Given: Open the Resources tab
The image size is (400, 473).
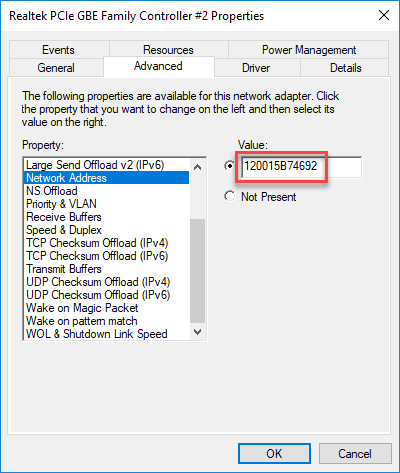Looking at the screenshot, I should 168,50.
